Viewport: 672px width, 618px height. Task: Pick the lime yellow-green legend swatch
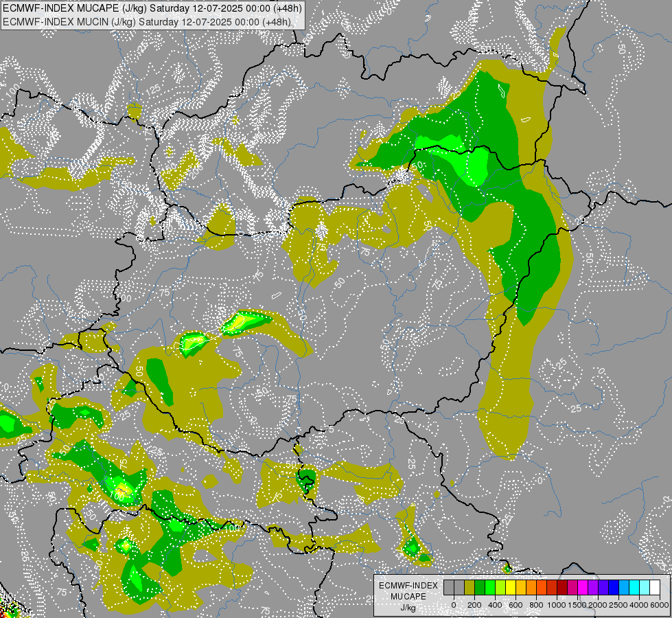click(500, 588)
